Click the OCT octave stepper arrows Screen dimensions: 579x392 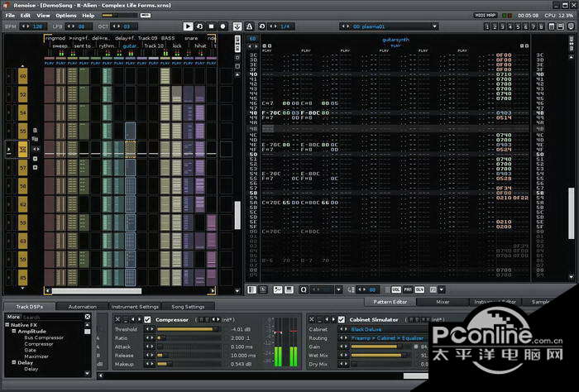(117, 26)
